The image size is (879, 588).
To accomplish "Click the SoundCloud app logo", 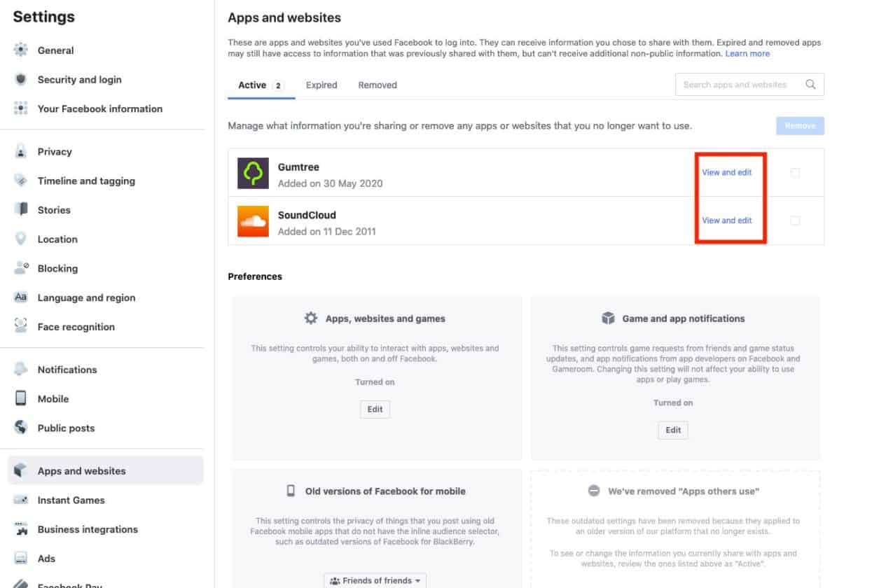I will tap(253, 220).
